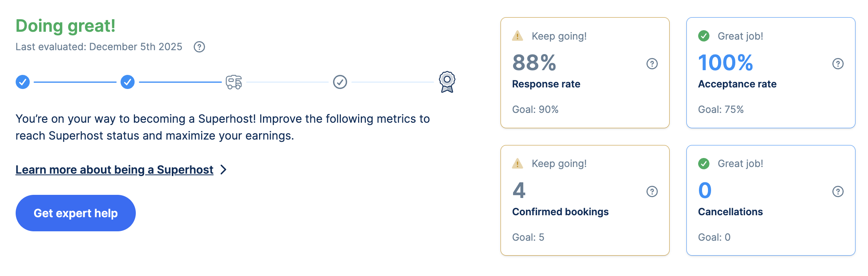
Task: Click the fourth unfilled step checkmark
Action: (x=340, y=82)
